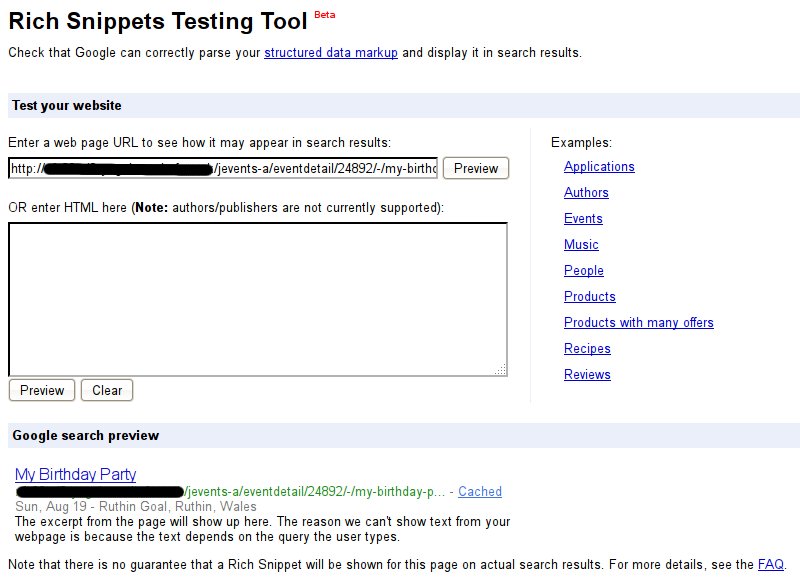800x585 pixels.
Task: Click inside the HTML text area
Action: coord(258,299)
